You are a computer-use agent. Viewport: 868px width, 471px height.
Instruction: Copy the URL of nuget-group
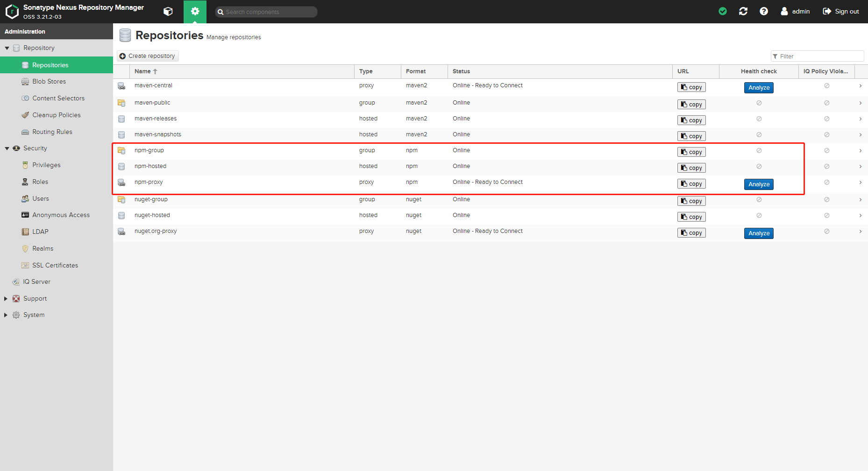(x=691, y=201)
